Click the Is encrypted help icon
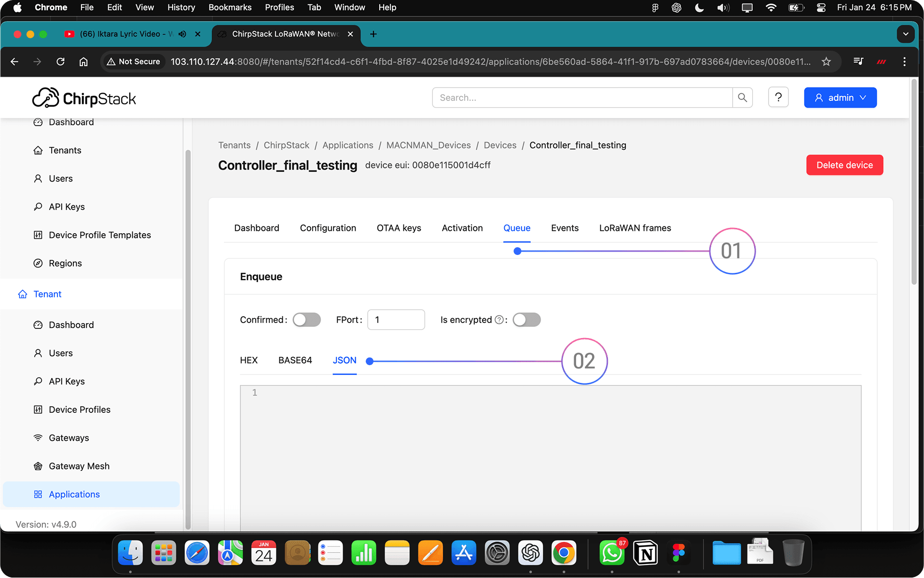 499,320
